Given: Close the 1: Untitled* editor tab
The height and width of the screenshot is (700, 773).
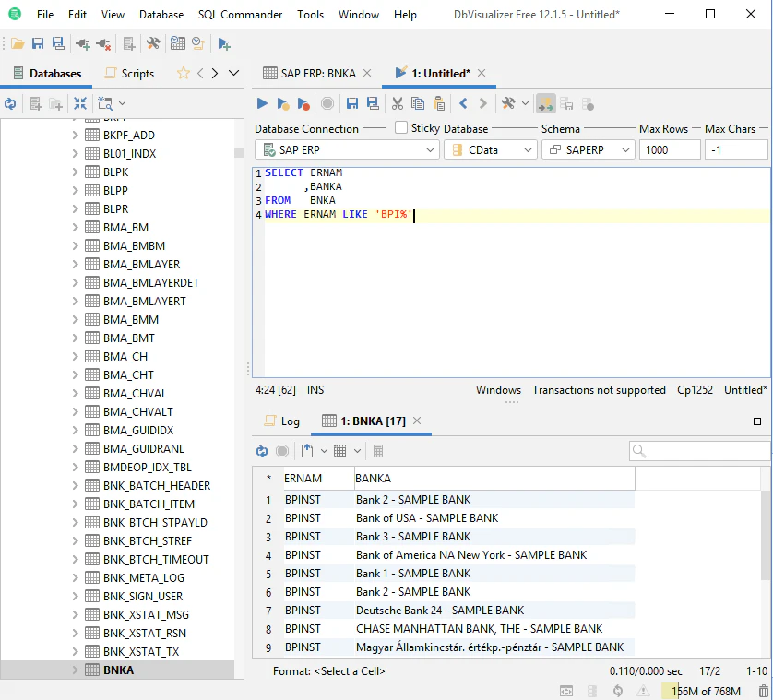Looking at the screenshot, I should click(482, 73).
